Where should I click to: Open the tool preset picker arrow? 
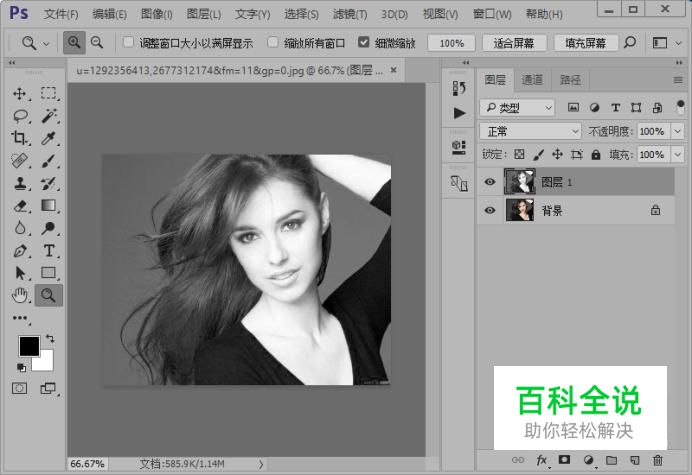tap(46, 43)
